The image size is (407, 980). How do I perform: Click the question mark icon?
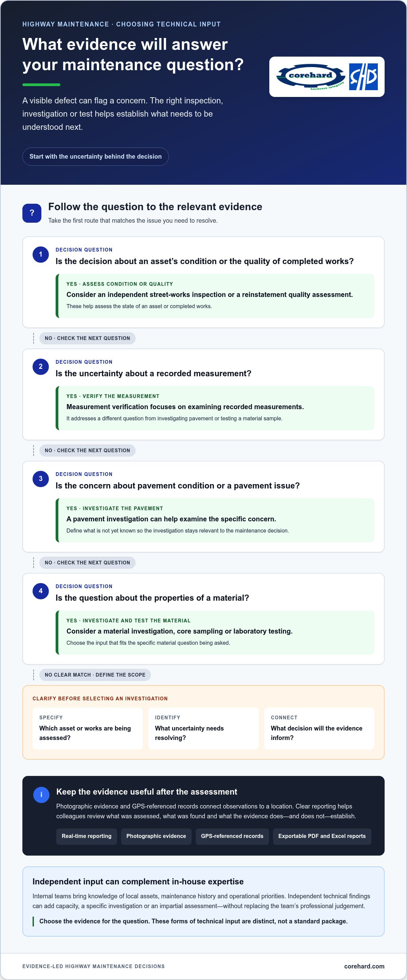[x=32, y=213]
